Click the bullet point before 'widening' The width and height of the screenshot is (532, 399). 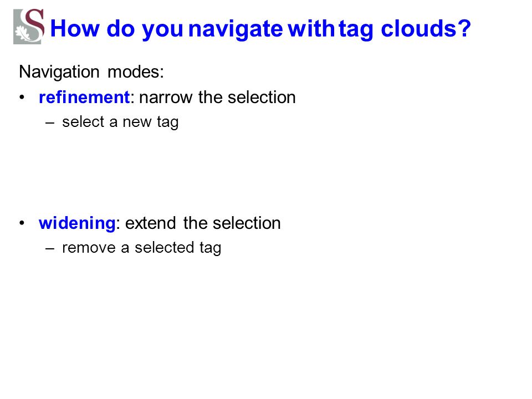click(x=22, y=223)
